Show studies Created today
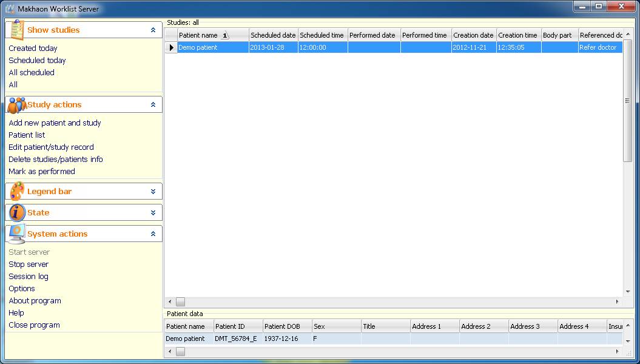The image size is (640, 364). pos(33,48)
